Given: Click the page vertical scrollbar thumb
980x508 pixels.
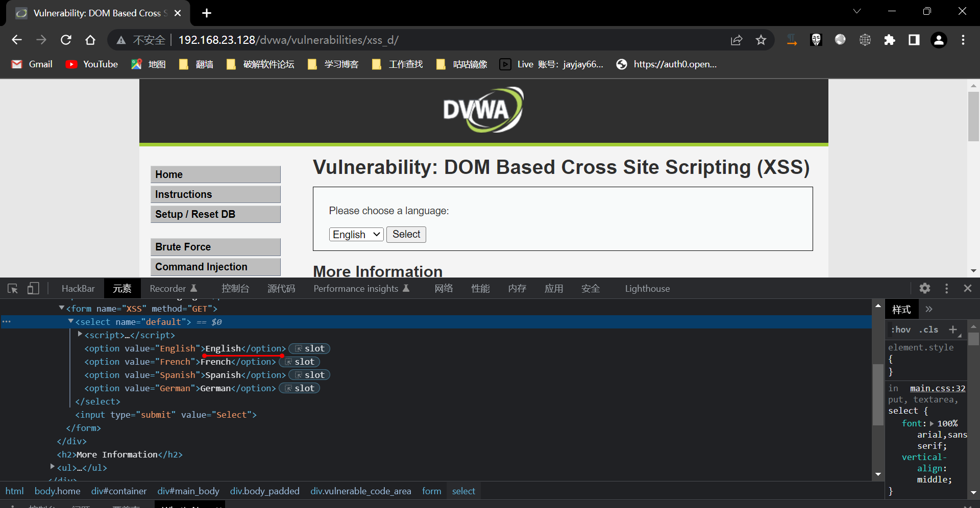Looking at the screenshot, I should [x=973, y=116].
